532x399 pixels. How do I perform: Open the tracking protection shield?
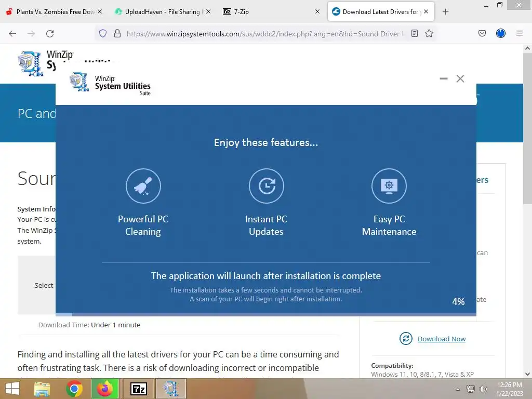pos(103,33)
